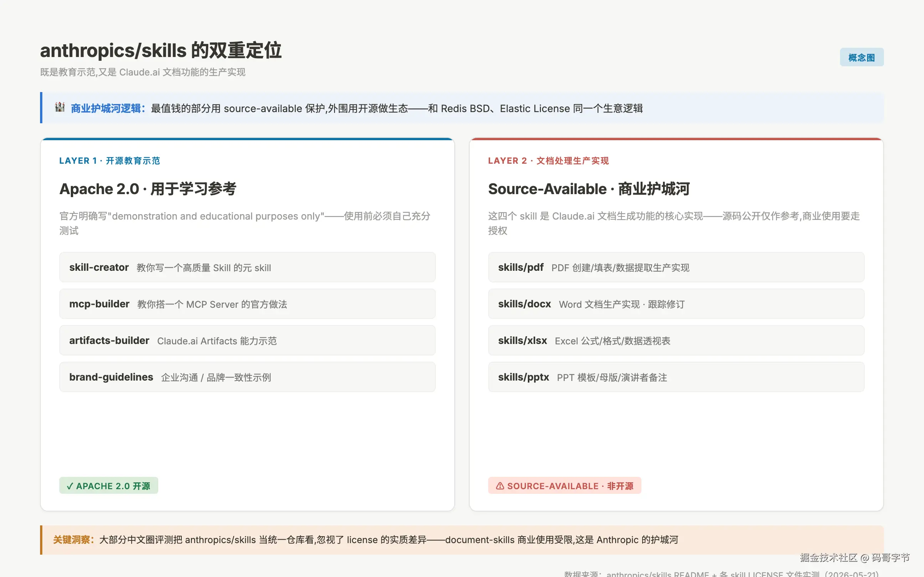Select the brand-guidelines row
Image resolution: width=924 pixels, height=577 pixels.
point(247,377)
